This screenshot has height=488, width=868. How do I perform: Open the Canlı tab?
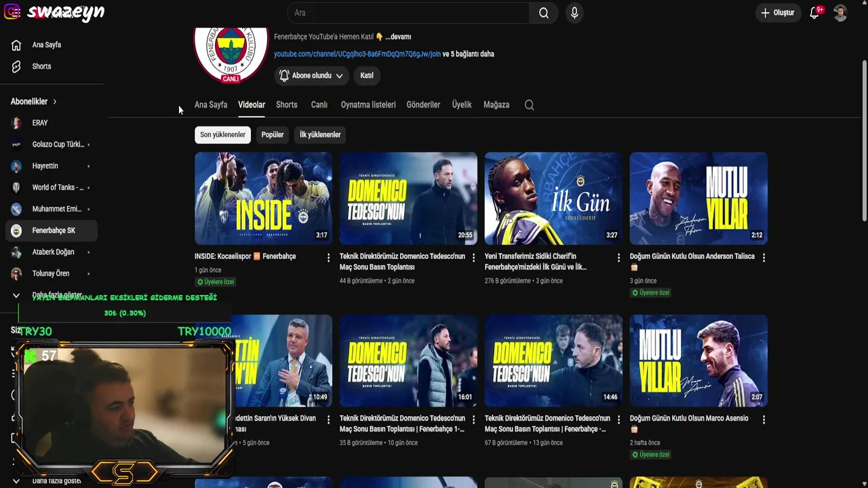(x=319, y=105)
